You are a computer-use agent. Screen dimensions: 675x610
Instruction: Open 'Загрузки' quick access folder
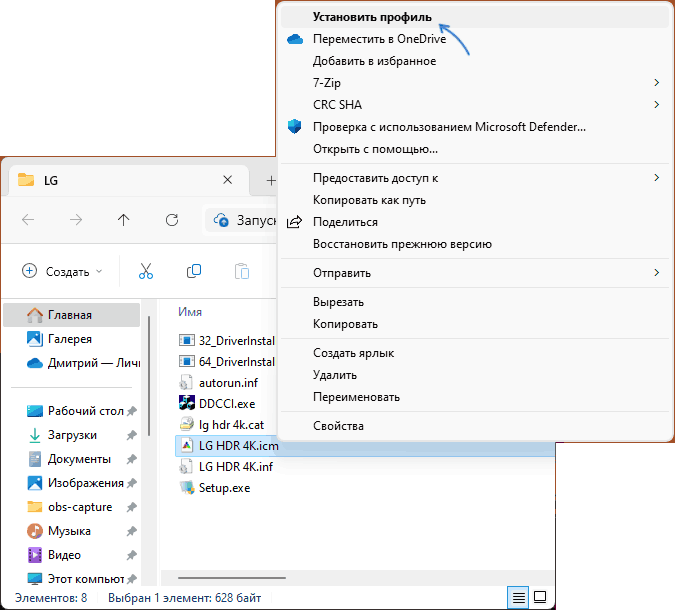pos(71,435)
